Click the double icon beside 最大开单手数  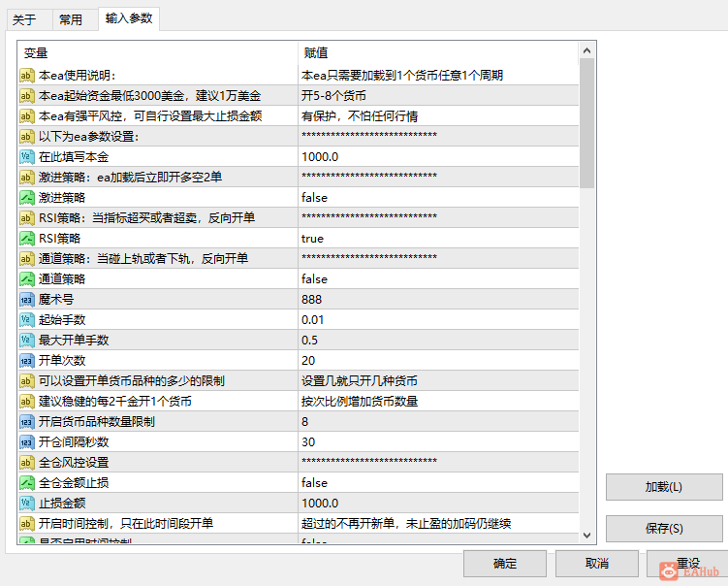(x=27, y=341)
